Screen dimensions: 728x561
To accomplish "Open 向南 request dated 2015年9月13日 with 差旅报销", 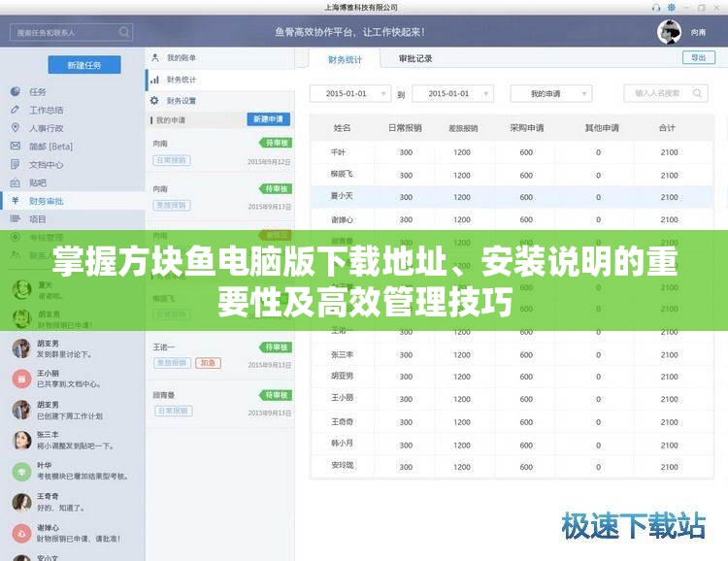I will [220, 197].
